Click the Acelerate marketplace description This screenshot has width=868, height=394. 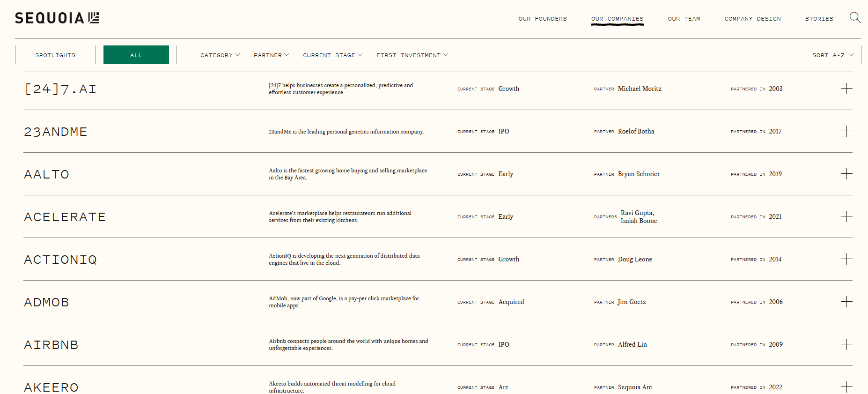pos(340,216)
